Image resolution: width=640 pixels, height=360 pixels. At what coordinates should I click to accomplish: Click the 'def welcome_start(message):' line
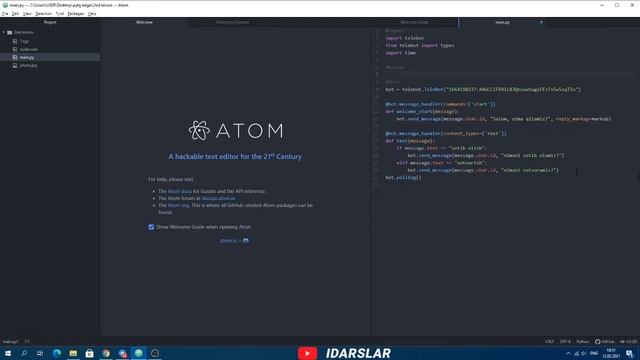422,111
